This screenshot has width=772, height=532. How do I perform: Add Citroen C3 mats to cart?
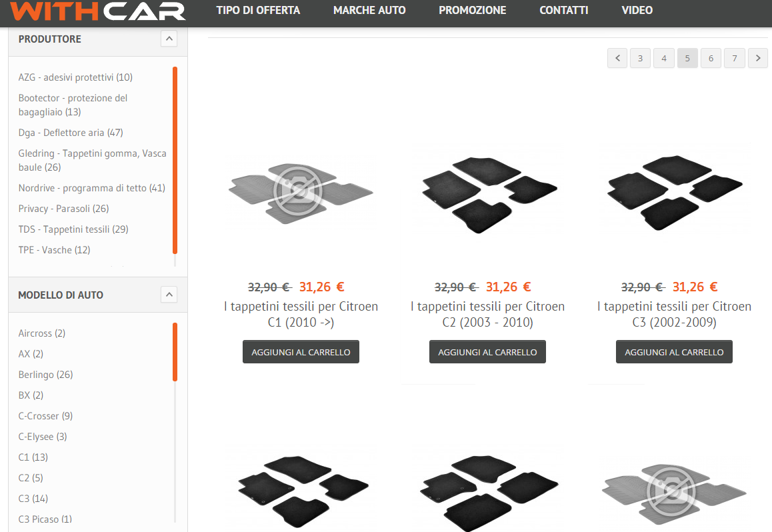674,352
